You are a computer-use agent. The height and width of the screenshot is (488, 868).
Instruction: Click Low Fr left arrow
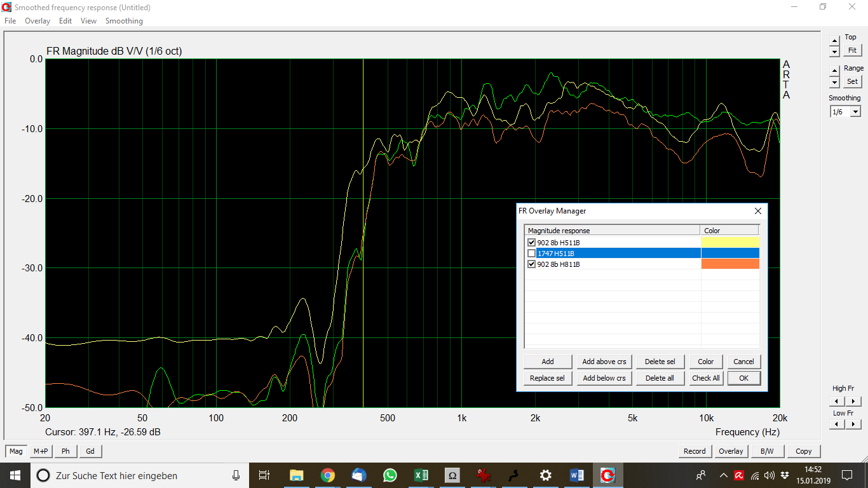click(837, 424)
